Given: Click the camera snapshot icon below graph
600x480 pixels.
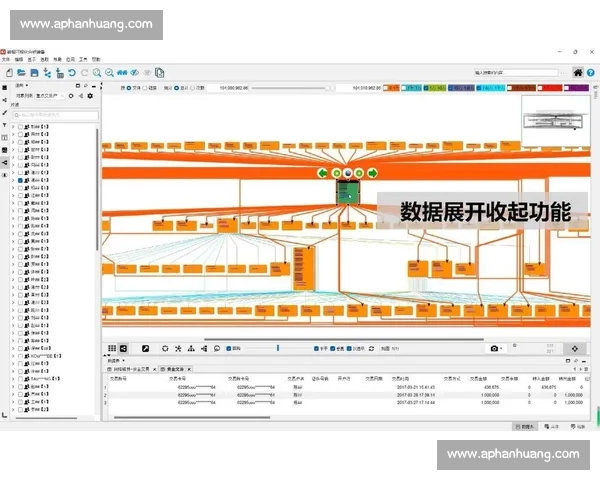Looking at the screenshot, I should pos(494,348).
